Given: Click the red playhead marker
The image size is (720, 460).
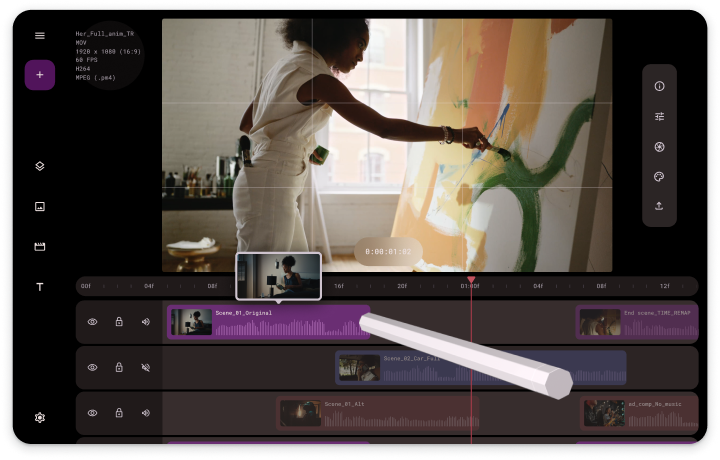Looking at the screenshot, I should (x=471, y=280).
